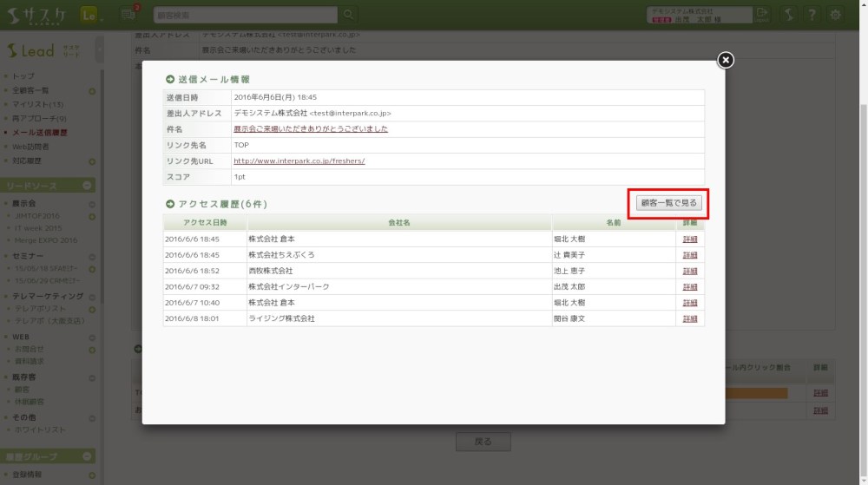This screenshot has height=485, width=868.
Task: Click the logout icon beside user name
Action: (x=762, y=15)
